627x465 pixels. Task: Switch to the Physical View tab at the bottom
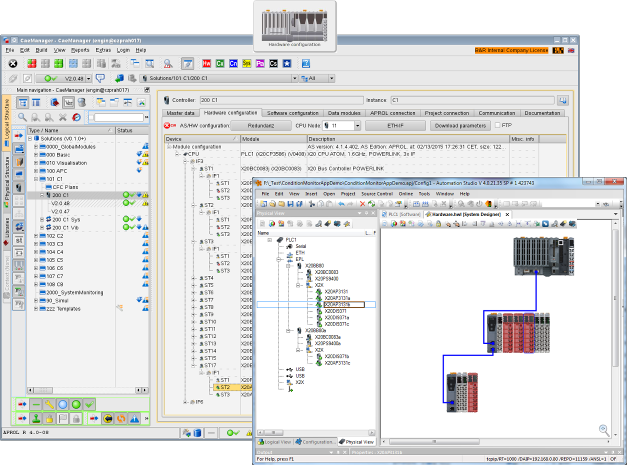pyautogui.click(x=356, y=442)
